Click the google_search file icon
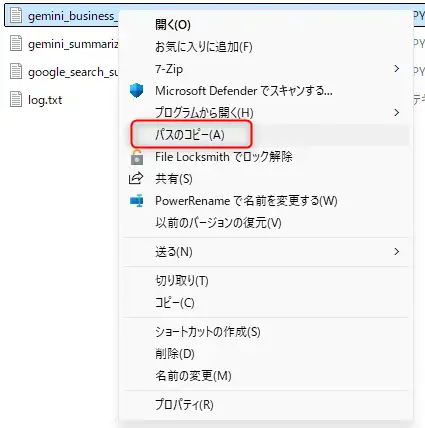Viewport: 425px width, 428px height. coord(16,72)
